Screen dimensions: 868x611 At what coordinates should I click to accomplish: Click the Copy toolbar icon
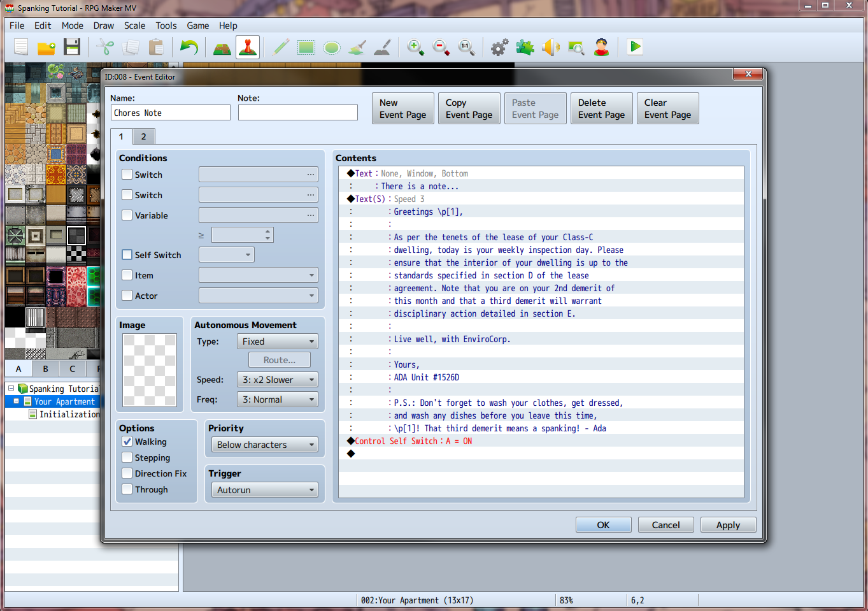click(x=131, y=47)
